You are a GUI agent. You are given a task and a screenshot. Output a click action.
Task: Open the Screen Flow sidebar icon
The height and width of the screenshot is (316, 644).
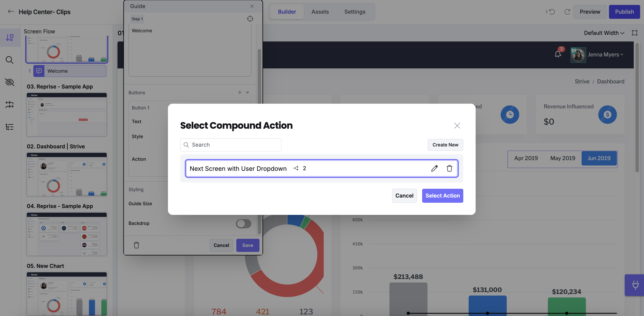(10, 38)
